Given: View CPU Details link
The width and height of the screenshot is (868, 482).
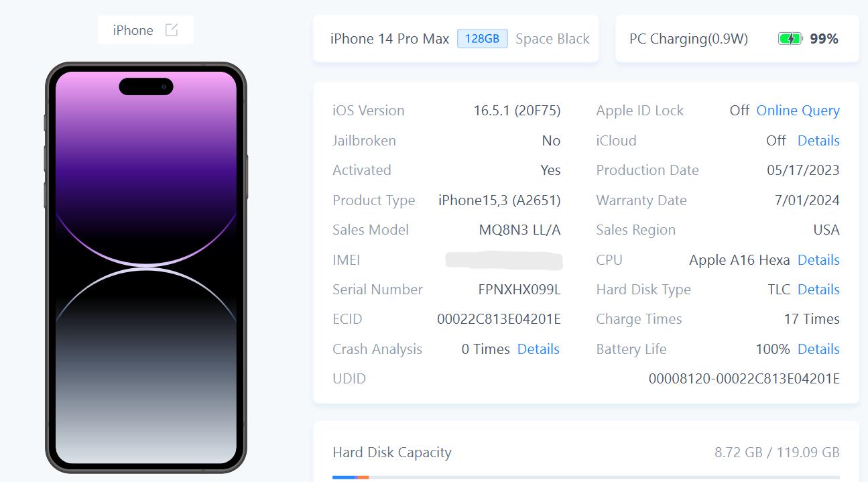Looking at the screenshot, I should pos(818,260).
